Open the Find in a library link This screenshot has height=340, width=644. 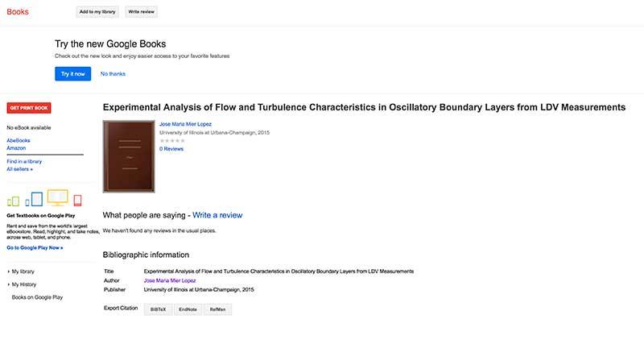click(24, 162)
